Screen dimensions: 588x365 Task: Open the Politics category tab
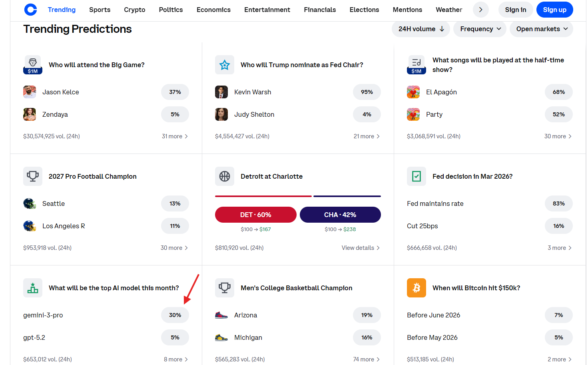click(x=171, y=10)
